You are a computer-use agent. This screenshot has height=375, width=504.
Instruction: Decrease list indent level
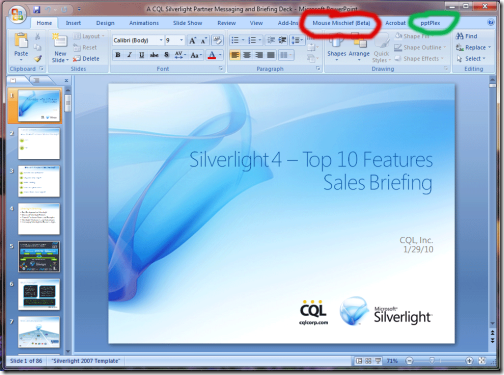coord(271,40)
